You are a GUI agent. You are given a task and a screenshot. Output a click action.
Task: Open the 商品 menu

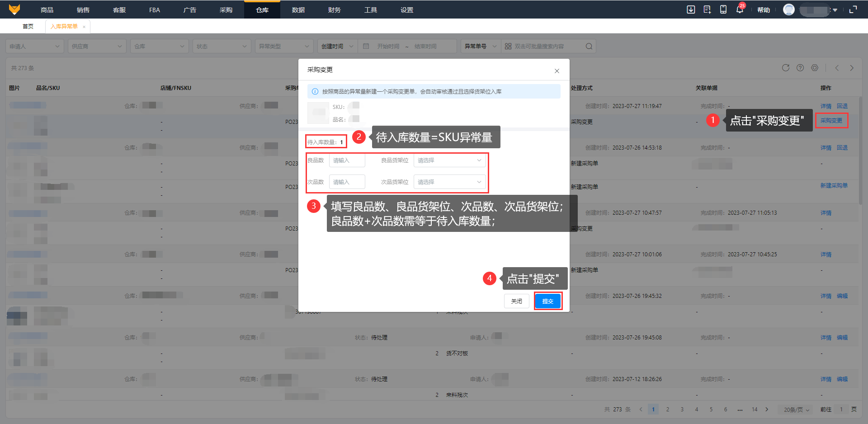pos(47,9)
